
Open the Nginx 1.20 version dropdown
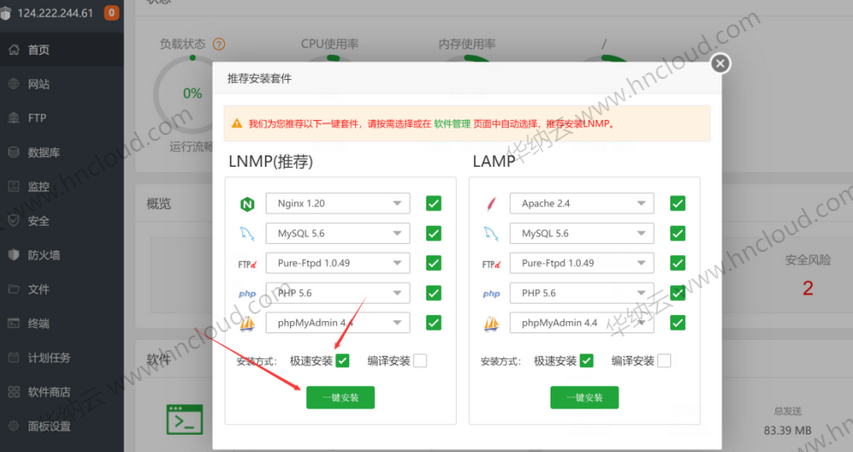coord(338,203)
